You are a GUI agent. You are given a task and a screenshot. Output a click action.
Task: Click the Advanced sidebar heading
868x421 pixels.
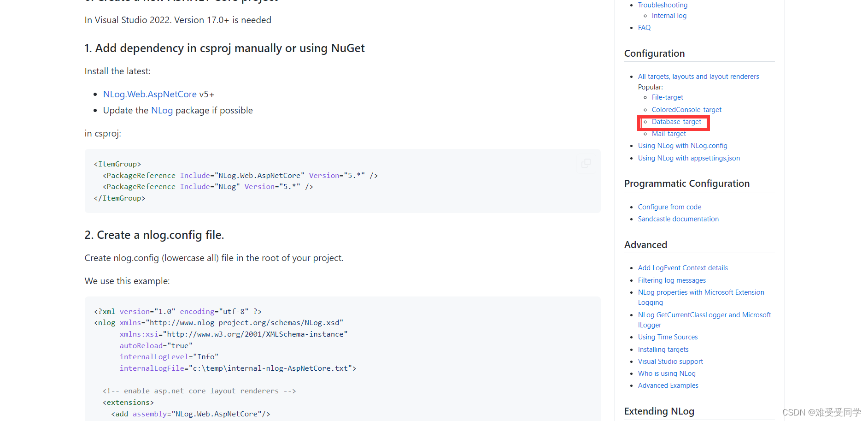coord(645,245)
